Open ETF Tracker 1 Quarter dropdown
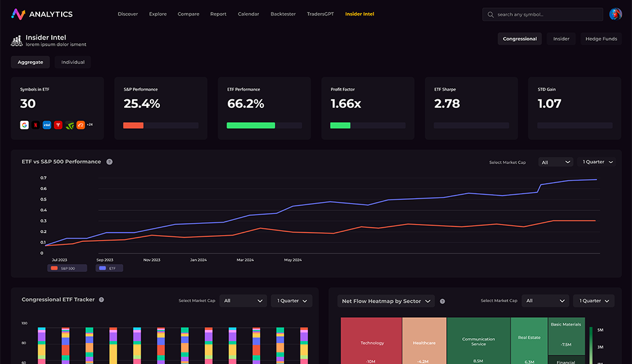This screenshot has width=632, height=364. [x=292, y=300]
